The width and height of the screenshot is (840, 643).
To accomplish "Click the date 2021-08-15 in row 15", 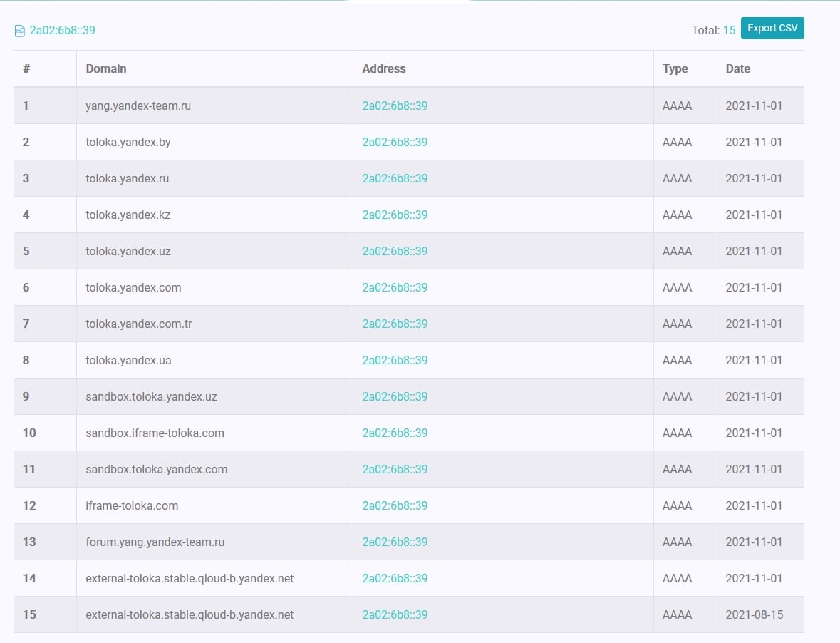I will tap(755, 615).
